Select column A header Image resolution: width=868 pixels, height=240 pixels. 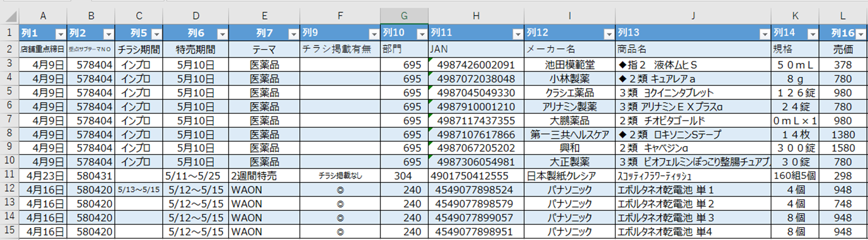click(x=43, y=16)
